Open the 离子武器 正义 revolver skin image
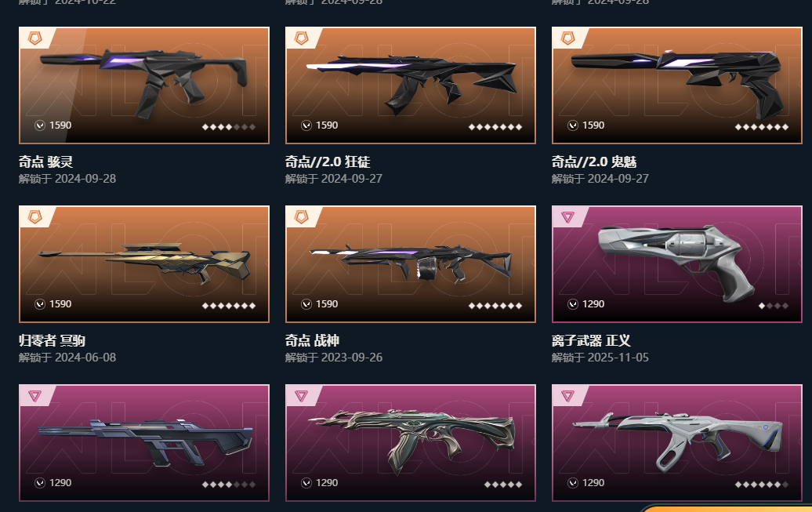Image resolution: width=812 pixels, height=512 pixels. 677,263
